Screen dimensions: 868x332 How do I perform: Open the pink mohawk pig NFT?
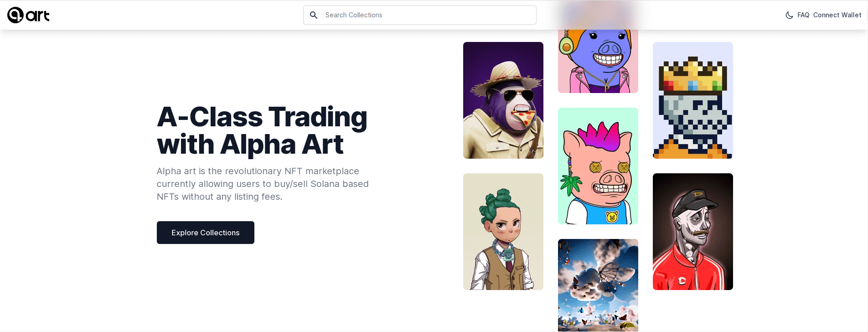[598, 166]
